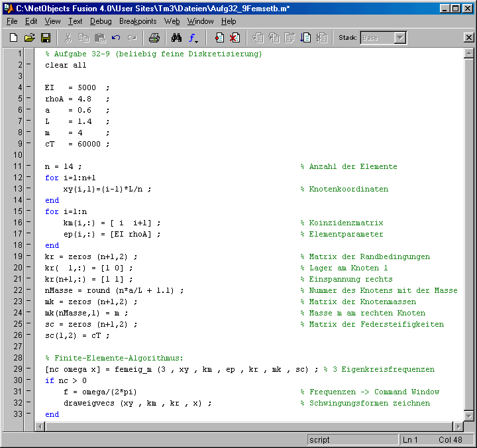Print the script with the printer icon
Screen dimensions: 477x448
tap(154, 38)
